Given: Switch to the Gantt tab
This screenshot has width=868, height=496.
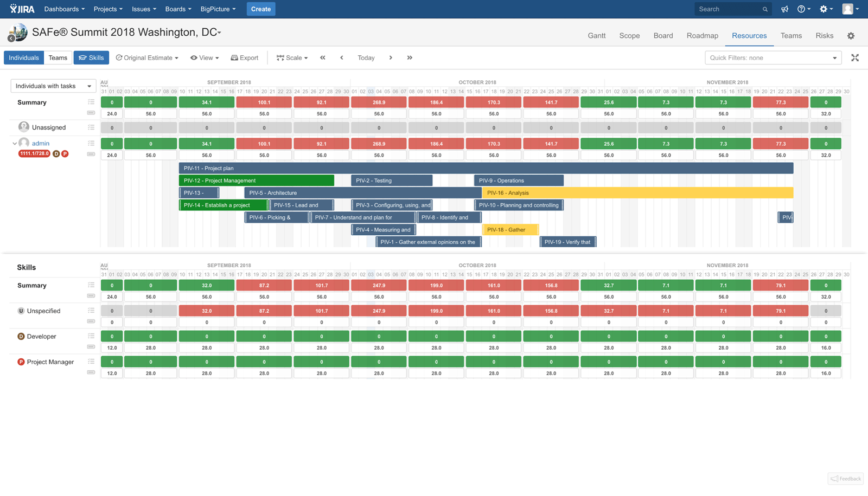Looking at the screenshot, I should click(x=596, y=35).
